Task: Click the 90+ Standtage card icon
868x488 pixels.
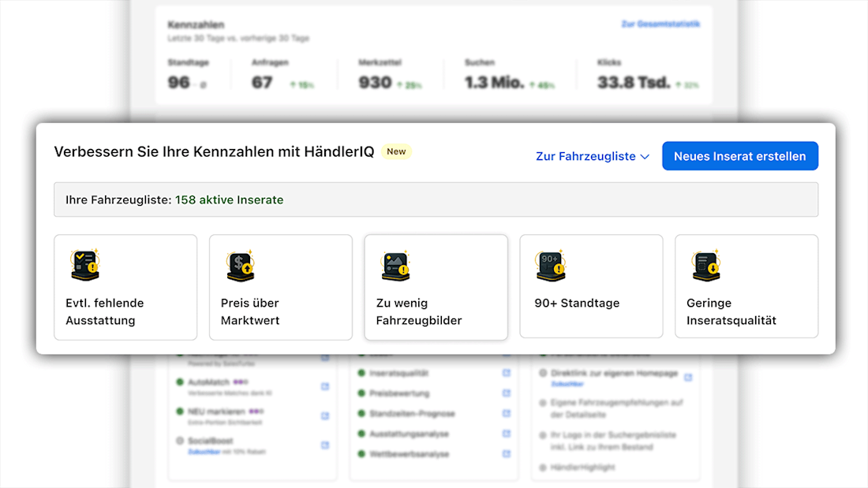Action: [x=550, y=266]
